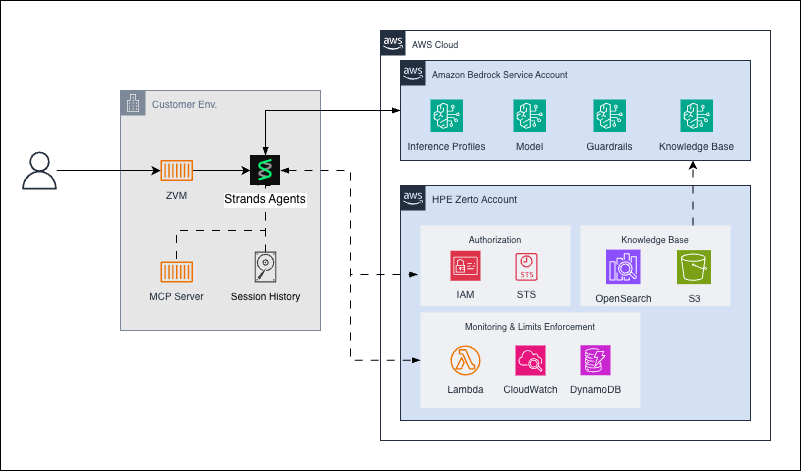Select the 'Strands Agents' text label

[265, 199]
